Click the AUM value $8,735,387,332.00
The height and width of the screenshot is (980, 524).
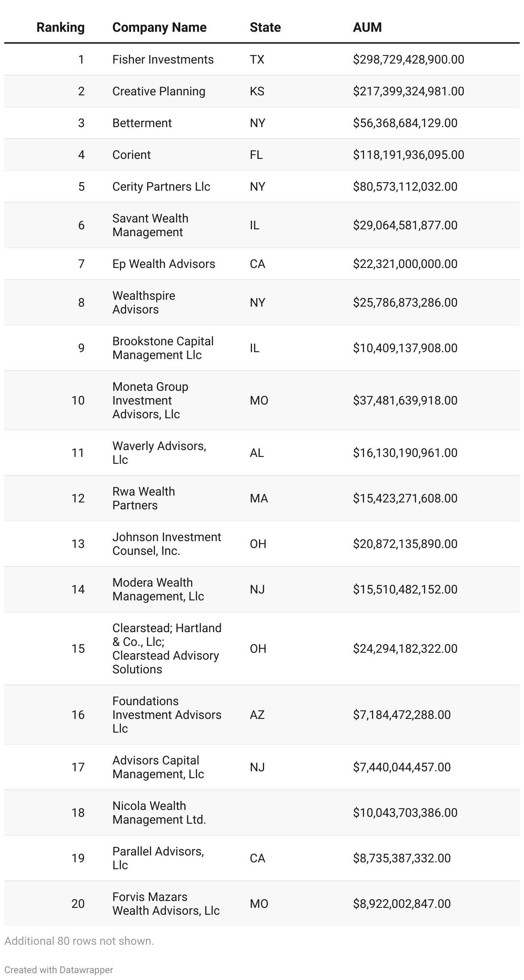402,858
